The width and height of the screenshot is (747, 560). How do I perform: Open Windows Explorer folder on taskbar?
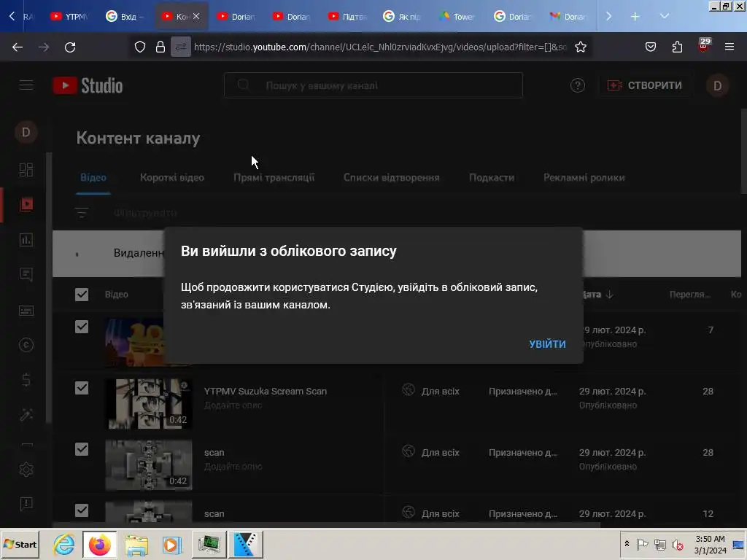point(136,544)
